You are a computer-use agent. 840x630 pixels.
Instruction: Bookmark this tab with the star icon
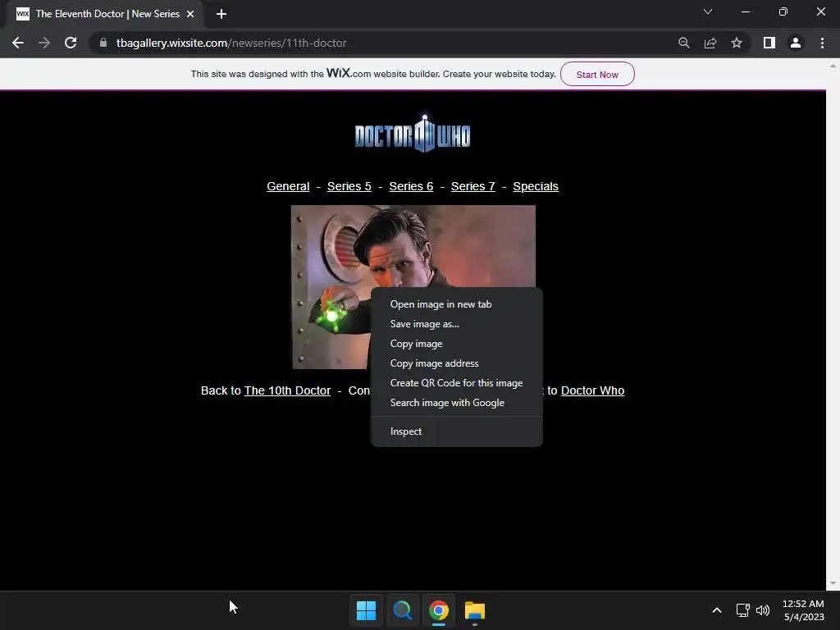pos(737,43)
